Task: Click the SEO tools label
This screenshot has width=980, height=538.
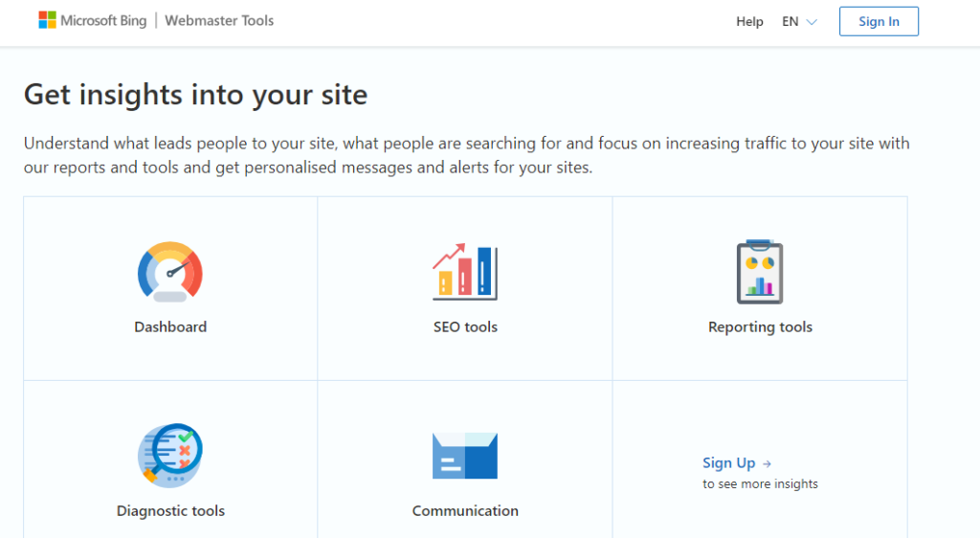Action: pyautogui.click(x=465, y=326)
